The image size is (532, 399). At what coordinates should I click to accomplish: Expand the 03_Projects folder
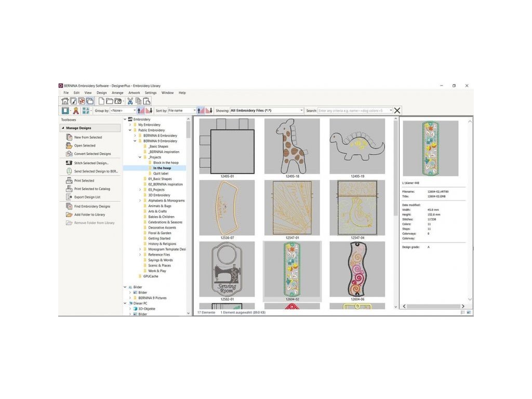click(x=139, y=190)
